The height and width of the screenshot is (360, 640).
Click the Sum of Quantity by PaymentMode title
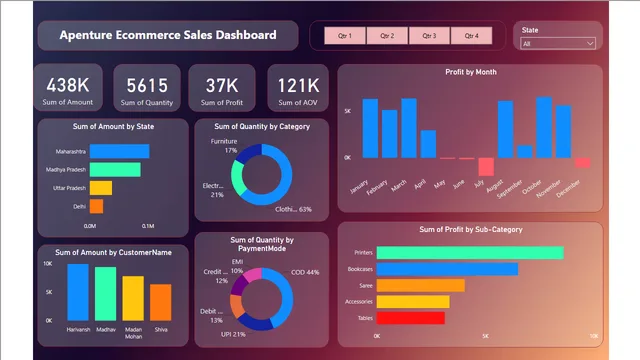[x=262, y=244]
